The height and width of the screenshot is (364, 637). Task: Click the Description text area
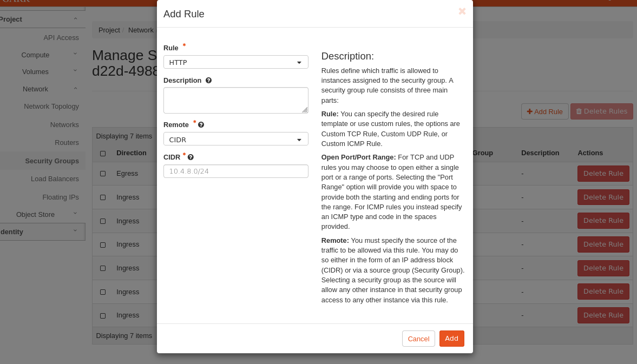click(x=235, y=100)
